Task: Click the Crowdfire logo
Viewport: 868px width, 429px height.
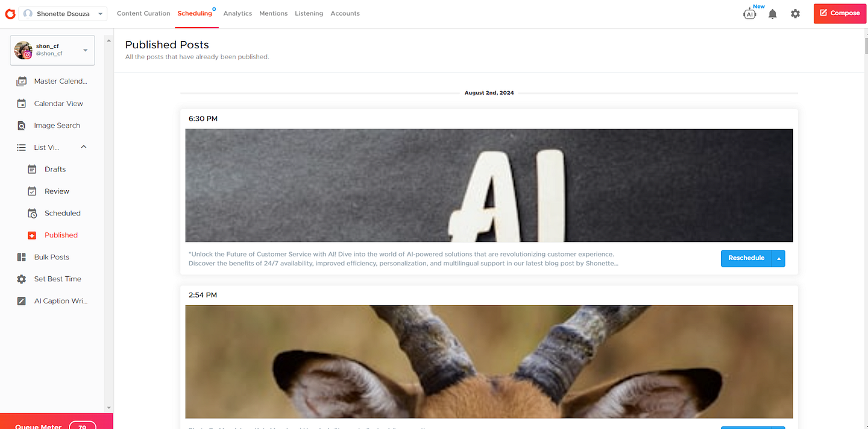Action: tap(10, 13)
